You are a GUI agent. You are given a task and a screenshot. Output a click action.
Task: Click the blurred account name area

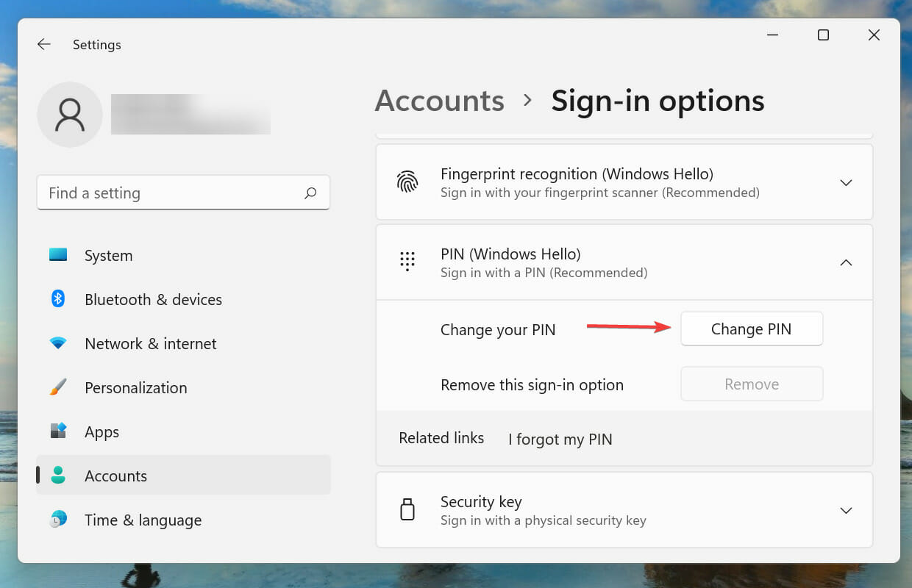point(190,114)
